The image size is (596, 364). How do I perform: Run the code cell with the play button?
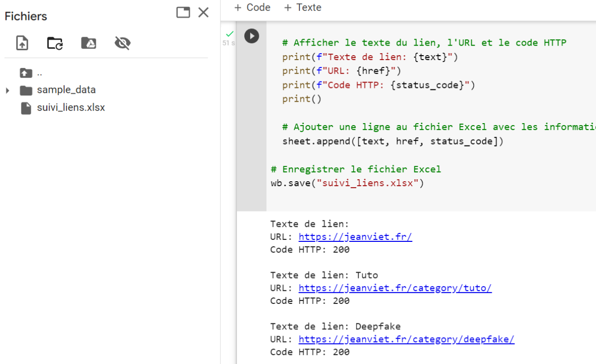click(x=252, y=36)
